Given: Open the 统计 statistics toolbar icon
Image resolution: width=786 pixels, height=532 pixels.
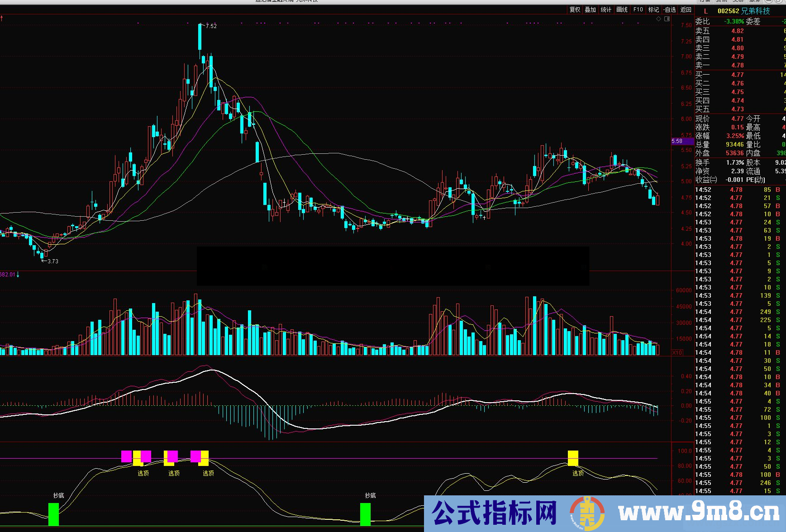Looking at the screenshot, I should tap(605, 9).
